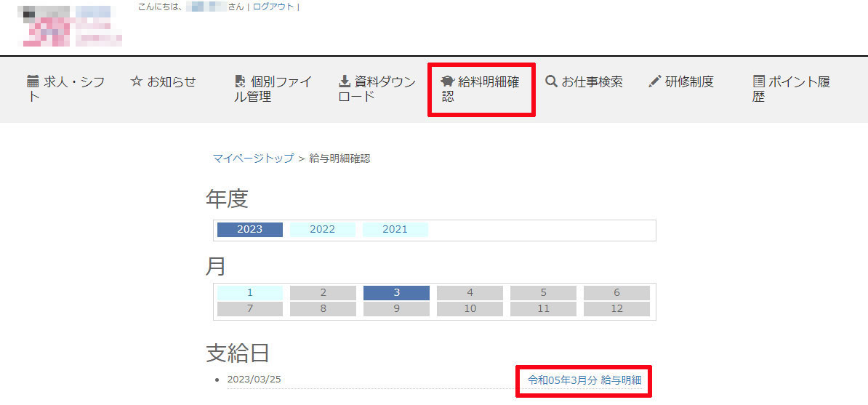
Task: Click the piggy bank icon beside 給料明細確認
Action: 447,81
